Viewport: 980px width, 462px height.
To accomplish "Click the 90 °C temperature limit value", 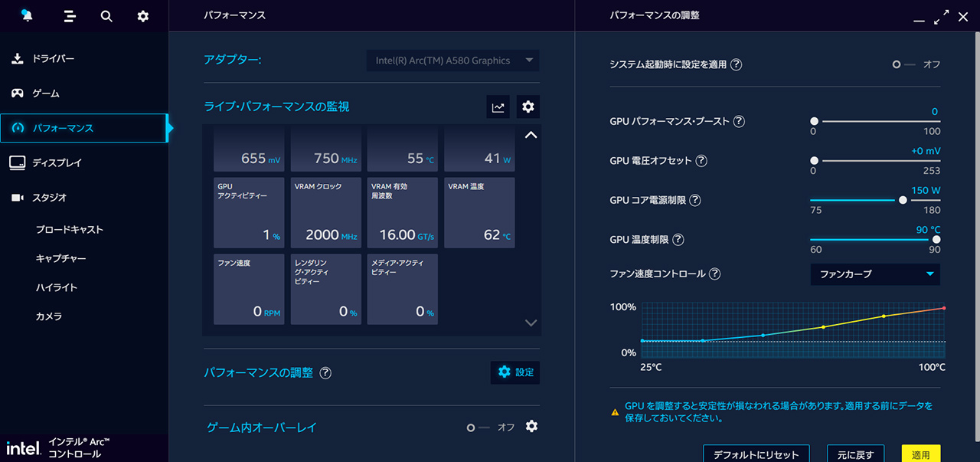I will [928, 230].
